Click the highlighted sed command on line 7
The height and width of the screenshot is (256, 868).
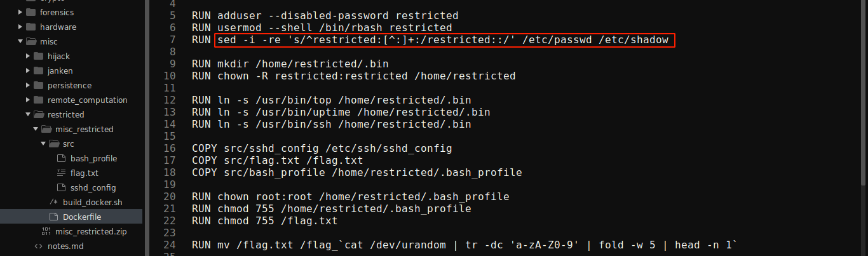click(443, 40)
